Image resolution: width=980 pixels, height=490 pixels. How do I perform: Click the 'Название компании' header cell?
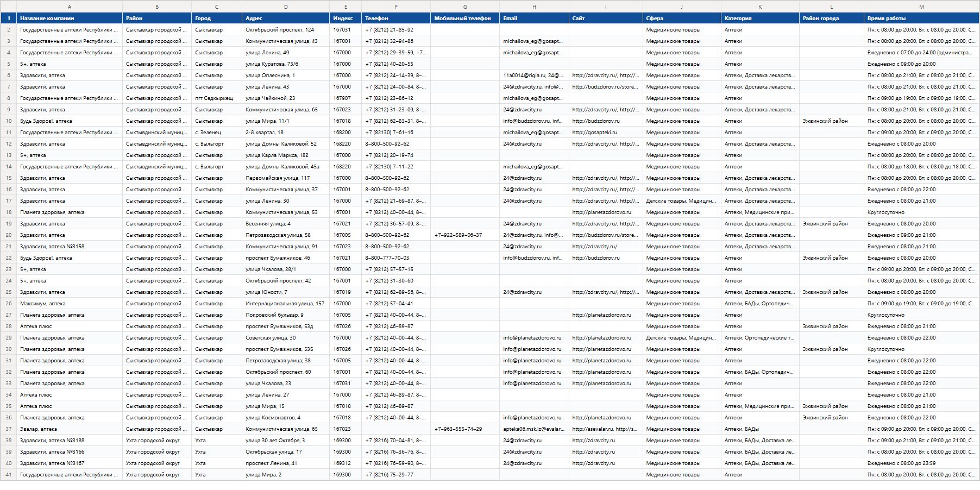click(x=70, y=18)
